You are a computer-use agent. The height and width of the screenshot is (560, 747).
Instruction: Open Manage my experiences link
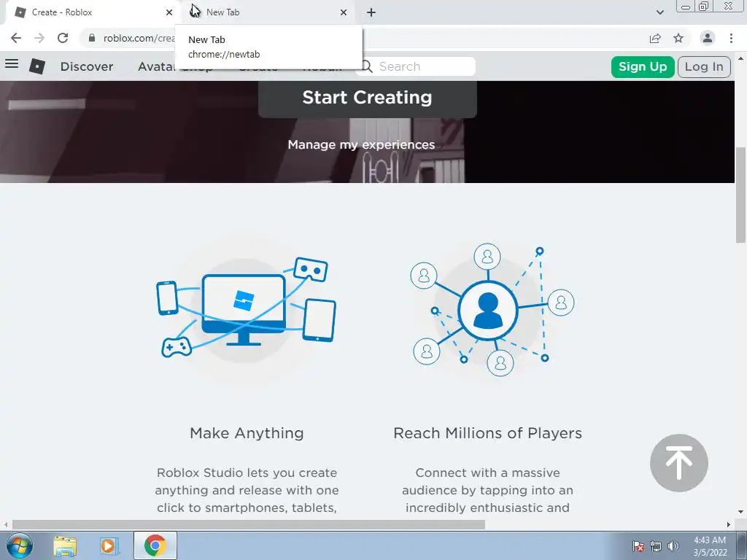361,144
